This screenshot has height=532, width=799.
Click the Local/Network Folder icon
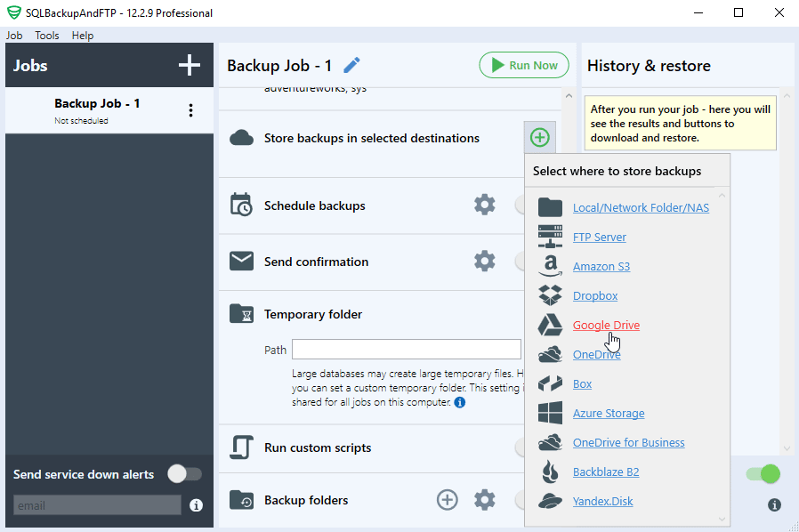coord(550,207)
